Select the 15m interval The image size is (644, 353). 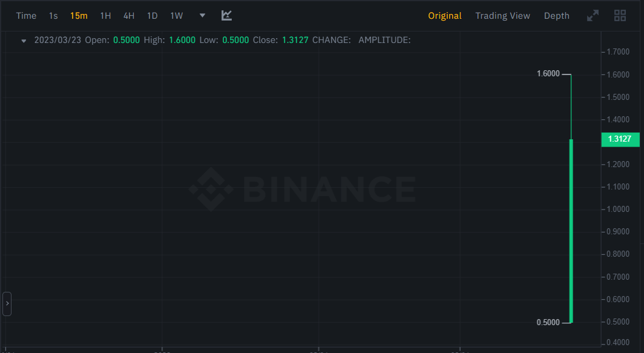point(79,16)
